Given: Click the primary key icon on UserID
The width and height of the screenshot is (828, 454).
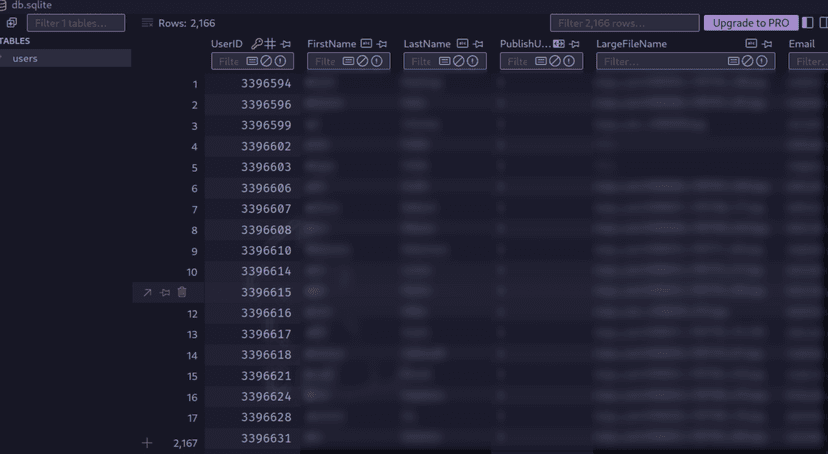Looking at the screenshot, I should [257, 44].
